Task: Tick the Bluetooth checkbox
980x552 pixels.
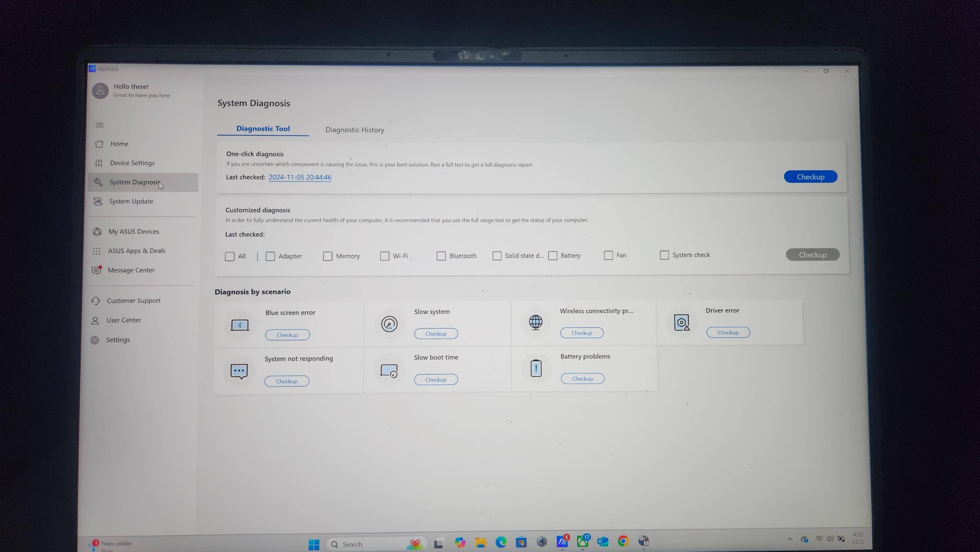Action: pyautogui.click(x=441, y=256)
